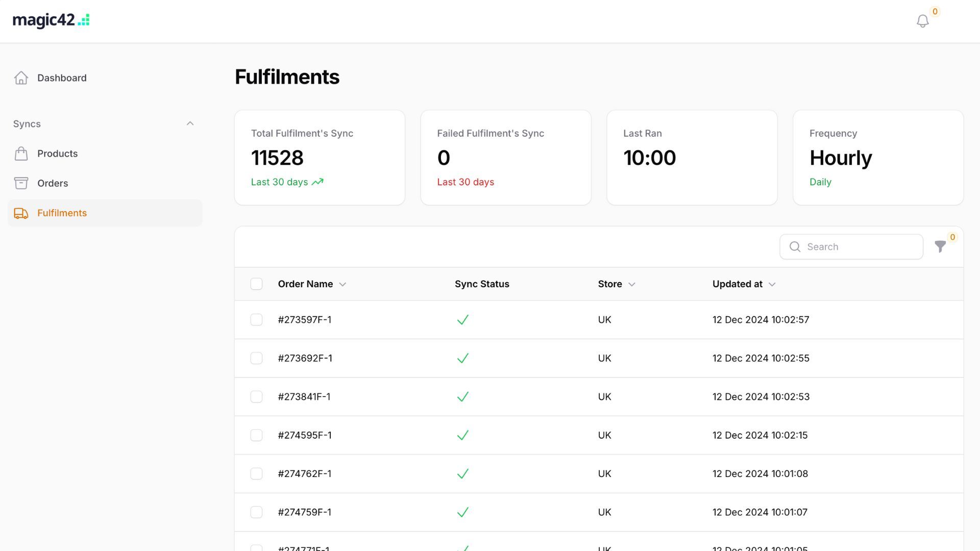Screen dimensions: 980x551
Task: Click the magic42 logo
Action: click(x=51, y=20)
